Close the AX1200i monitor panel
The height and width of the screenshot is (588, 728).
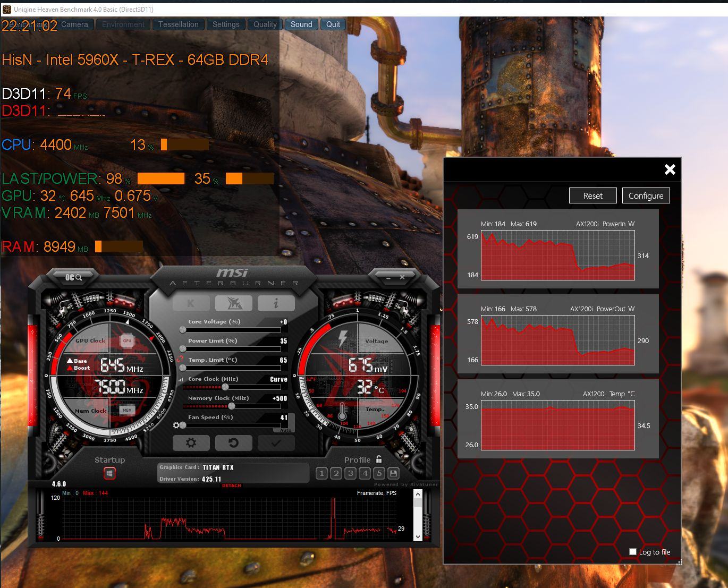(670, 169)
